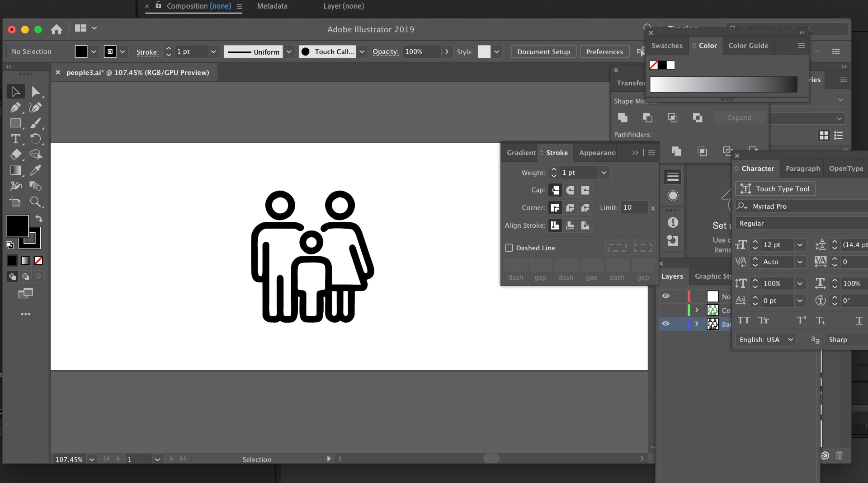Choose Butt Cap in Stroke panel

pos(555,190)
